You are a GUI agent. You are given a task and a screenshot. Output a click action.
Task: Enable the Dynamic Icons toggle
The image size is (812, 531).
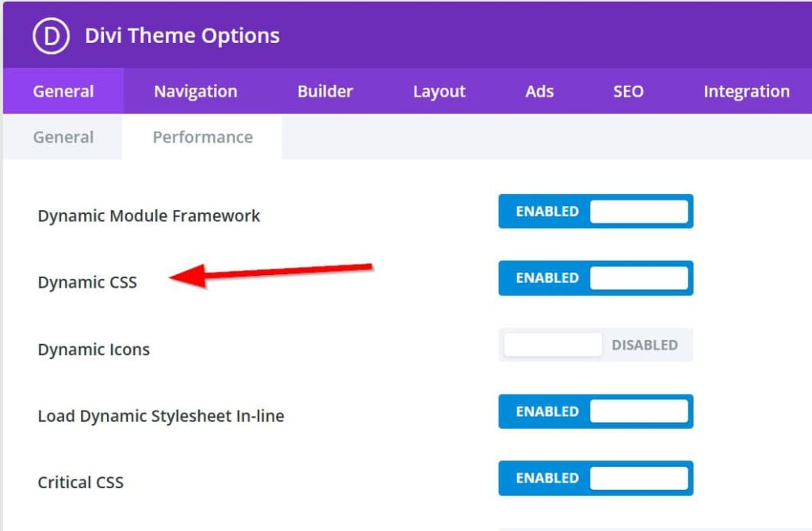[x=596, y=345]
